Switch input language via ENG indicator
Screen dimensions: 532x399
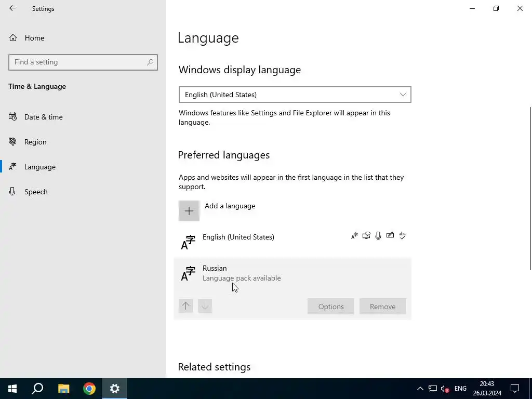[460, 389]
